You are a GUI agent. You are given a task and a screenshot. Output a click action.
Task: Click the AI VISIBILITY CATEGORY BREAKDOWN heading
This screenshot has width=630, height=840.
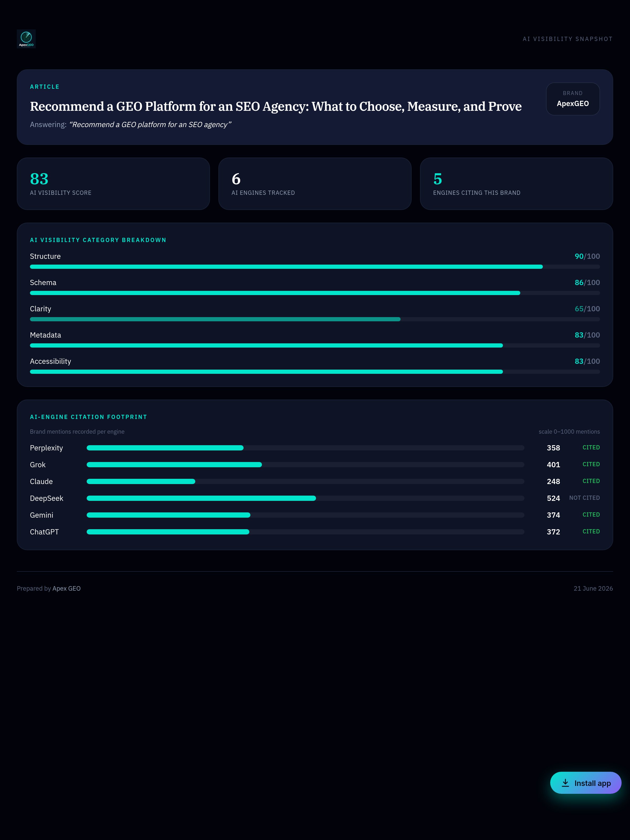(x=98, y=240)
